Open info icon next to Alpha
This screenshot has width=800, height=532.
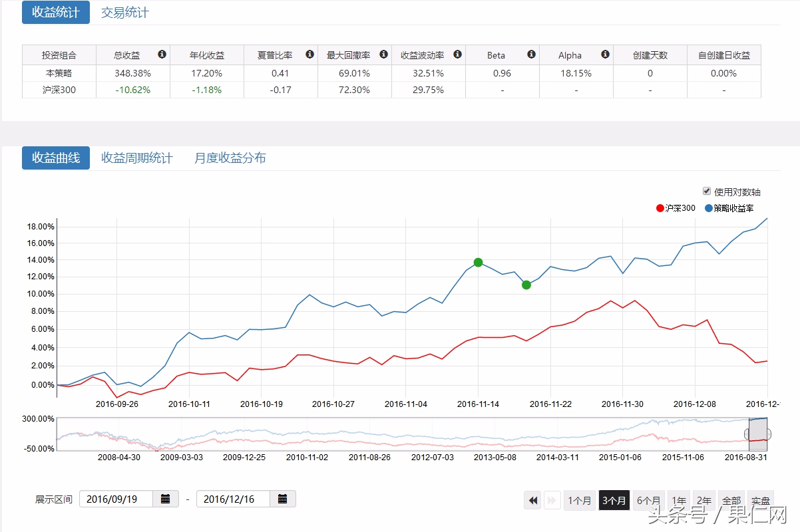pyautogui.click(x=605, y=55)
